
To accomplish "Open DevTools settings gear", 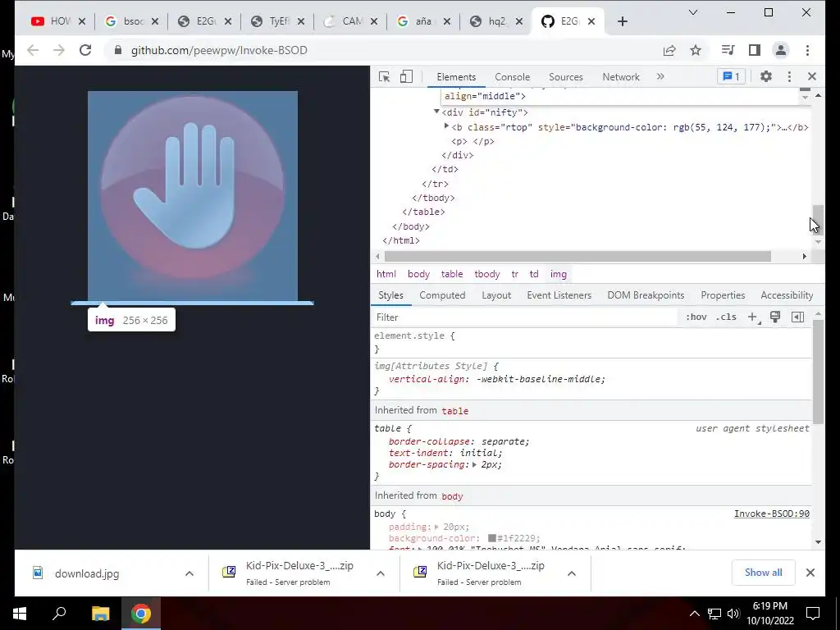I will click(766, 76).
